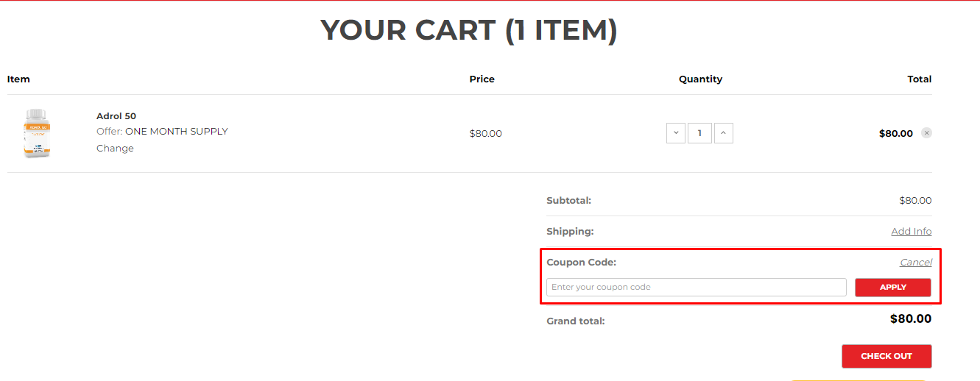Focus the quantity number field
The width and height of the screenshot is (980, 381).
[699, 133]
